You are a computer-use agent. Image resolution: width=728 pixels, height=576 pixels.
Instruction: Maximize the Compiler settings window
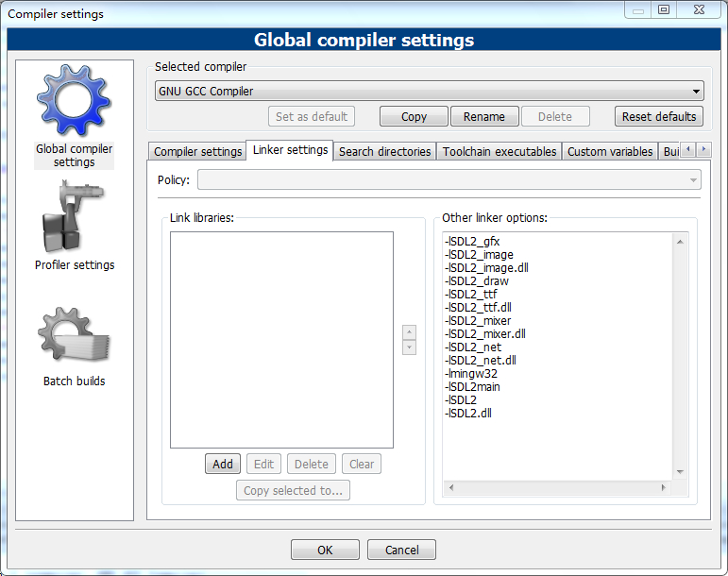(664, 9)
